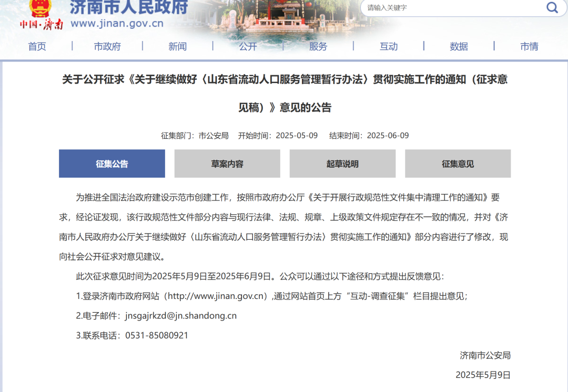Open the 互动 navigation item
568x392 pixels.
tap(389, 46)
